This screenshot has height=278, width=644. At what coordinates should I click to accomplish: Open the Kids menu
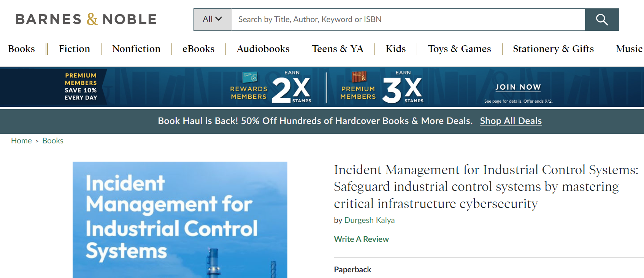coord(396,49)
